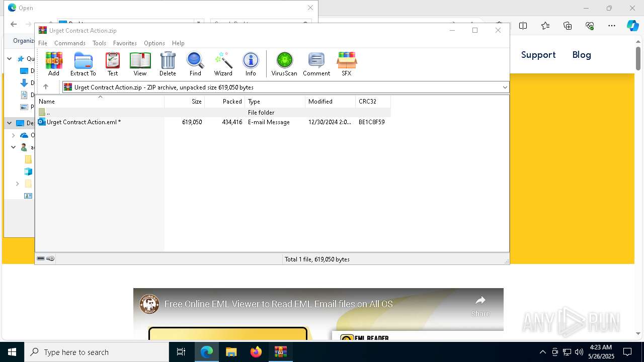This screenshot has height=362, width=644.
Task: Open the View toolbar icon
Action: (140, 64)
